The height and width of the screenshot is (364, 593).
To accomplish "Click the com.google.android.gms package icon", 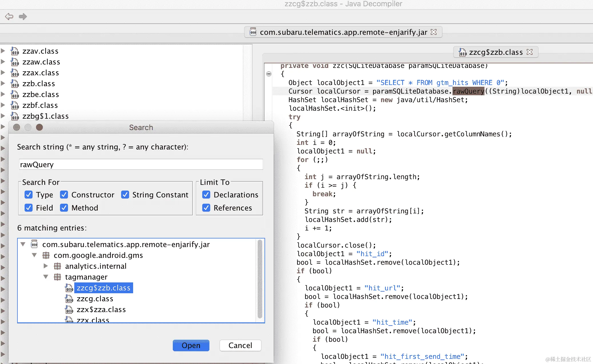I will point(46,255).
